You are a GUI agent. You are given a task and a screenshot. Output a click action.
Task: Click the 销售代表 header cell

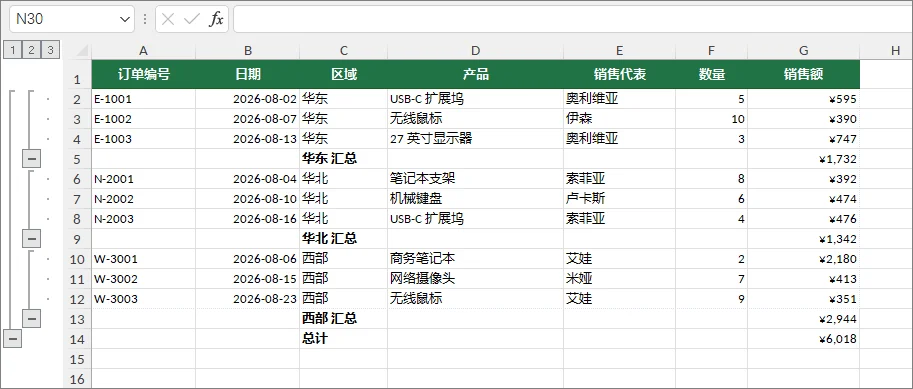tap(619, 75)
